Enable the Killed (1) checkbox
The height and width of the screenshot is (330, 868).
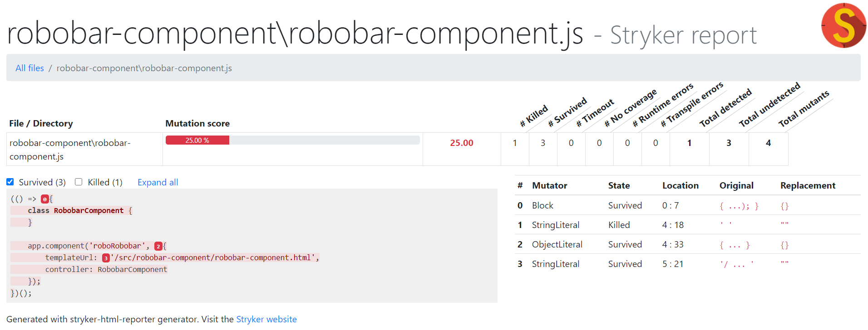point(79,182)
